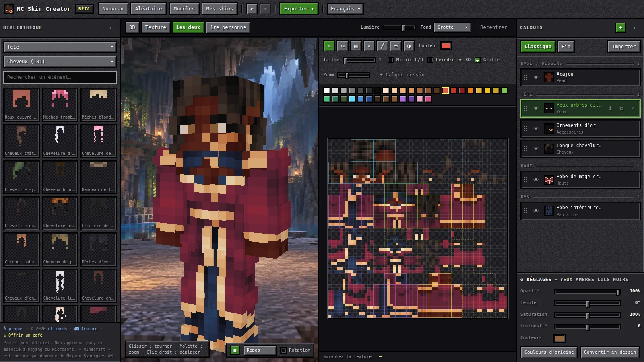Hide the Longue chevelure layer

tap(536, 148)
